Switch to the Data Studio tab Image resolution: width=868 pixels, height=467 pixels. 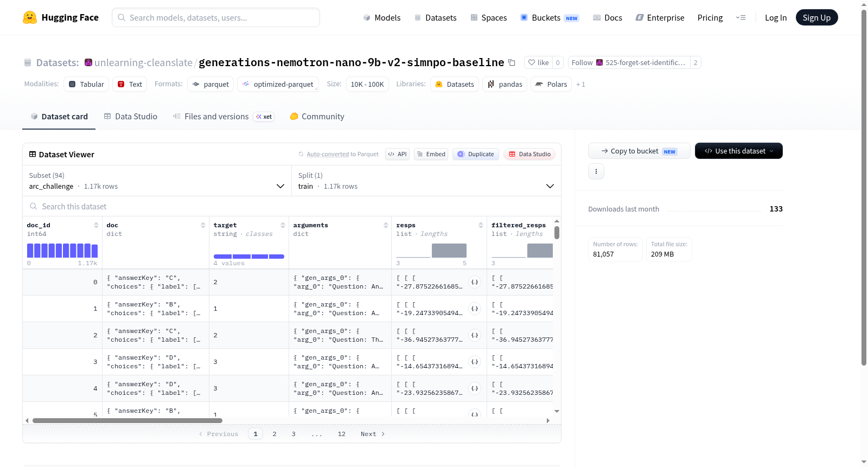pos(131,117)
